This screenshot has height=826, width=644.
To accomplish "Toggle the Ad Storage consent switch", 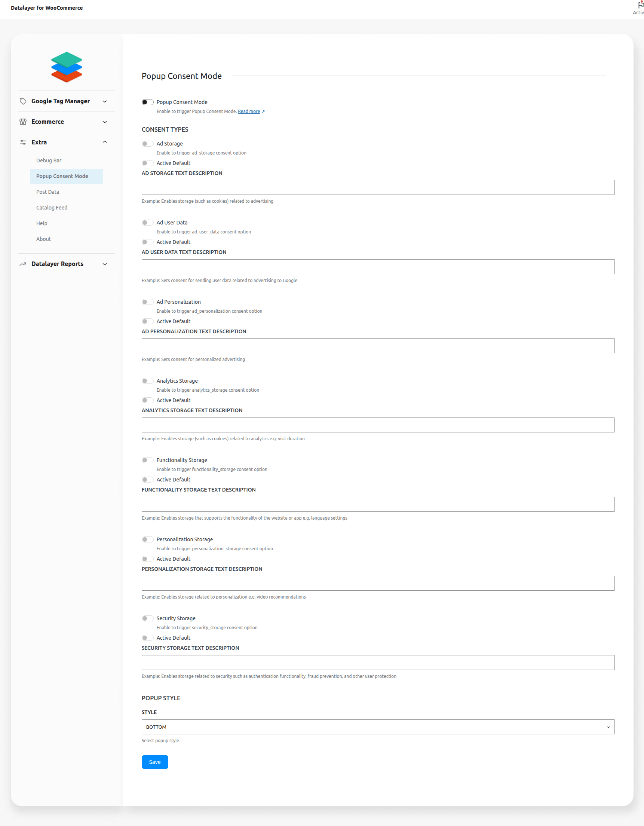I will [147, 144].
